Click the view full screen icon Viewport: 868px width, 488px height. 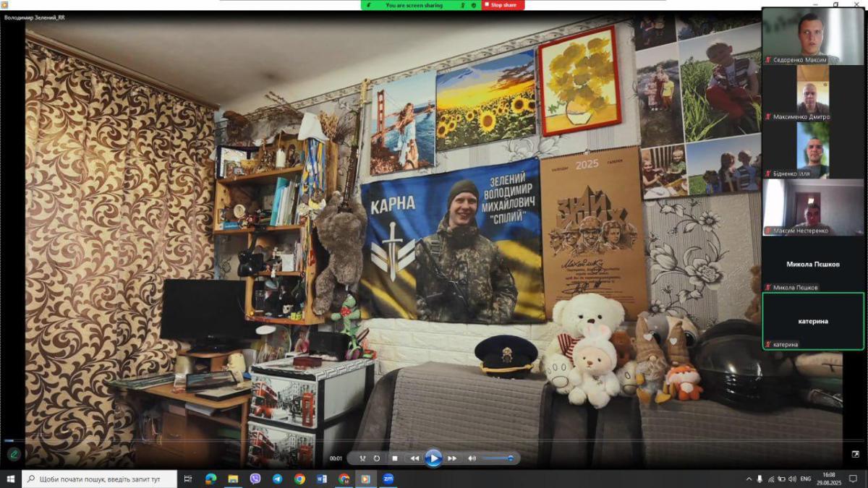point(856,454)
